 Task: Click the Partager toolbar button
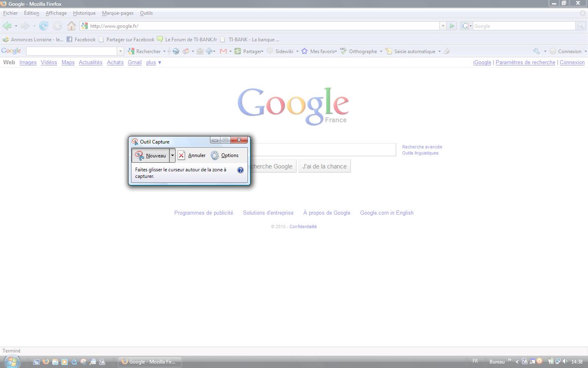point(249,51)
